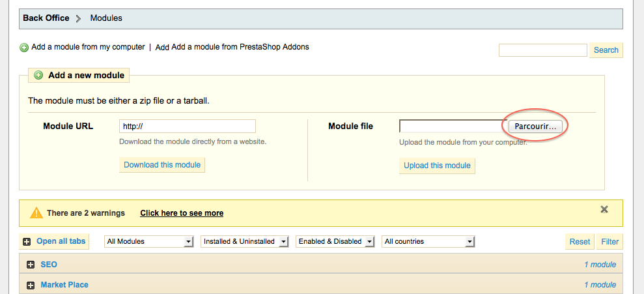Click the Back Office breadcrumb link

pos(46,18)
